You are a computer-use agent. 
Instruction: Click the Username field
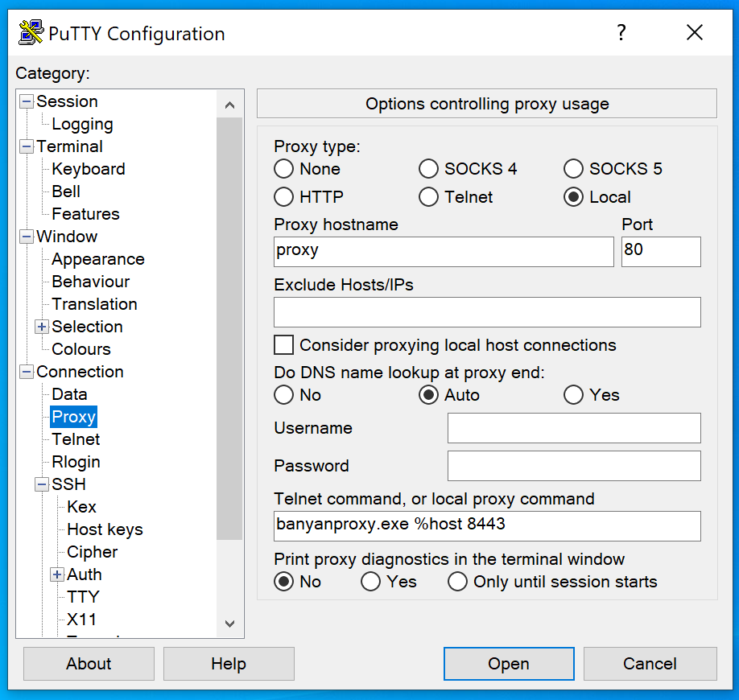(574, 428)
